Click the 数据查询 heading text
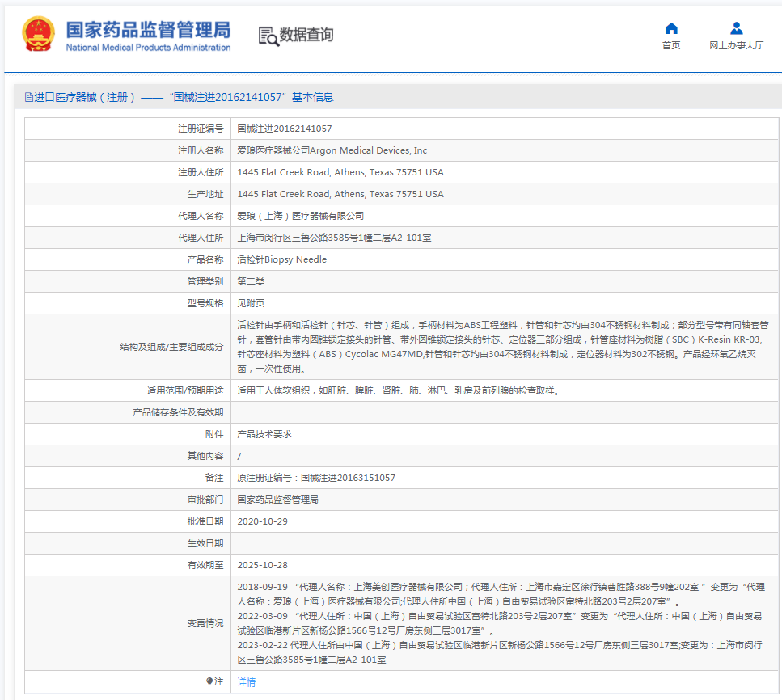The width and height of the screenshot is (782, 700). (x=306, y=35)
